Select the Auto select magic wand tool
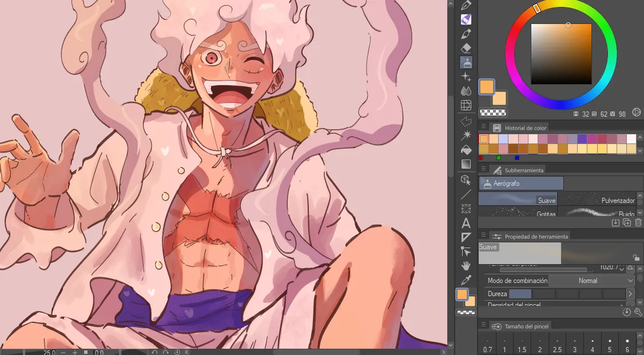Viewport: 644px width, 355px height. pos(466,135)
